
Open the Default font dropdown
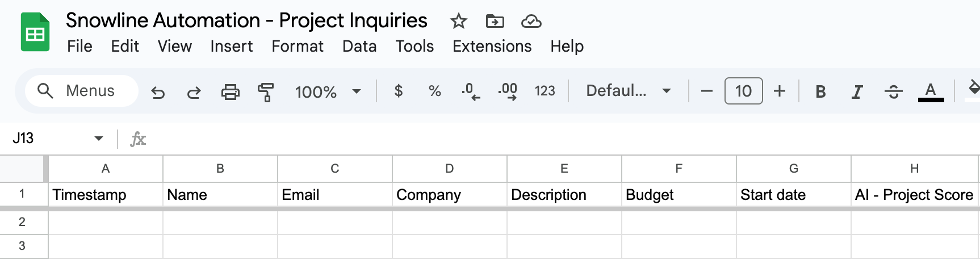(629, 91)
